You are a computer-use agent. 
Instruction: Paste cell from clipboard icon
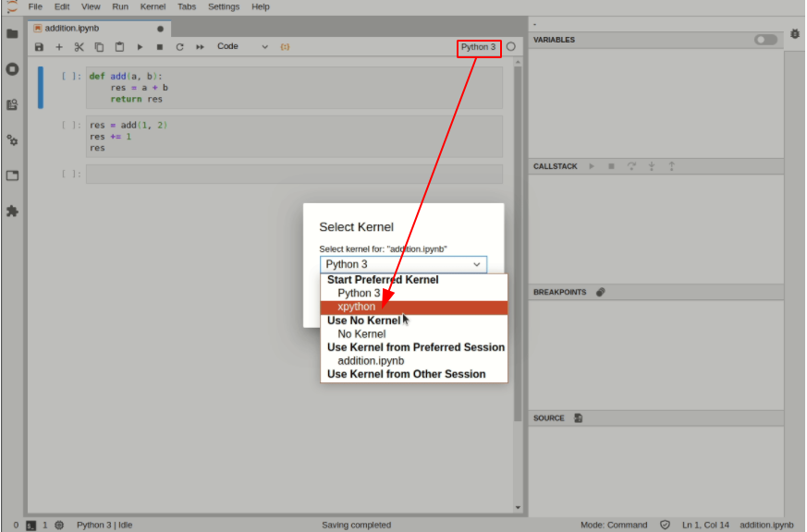pyautogui.click(x=119, y=47)
